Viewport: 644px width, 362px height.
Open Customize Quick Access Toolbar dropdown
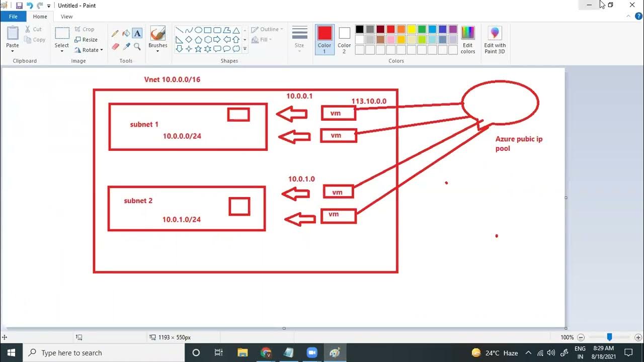49,6
